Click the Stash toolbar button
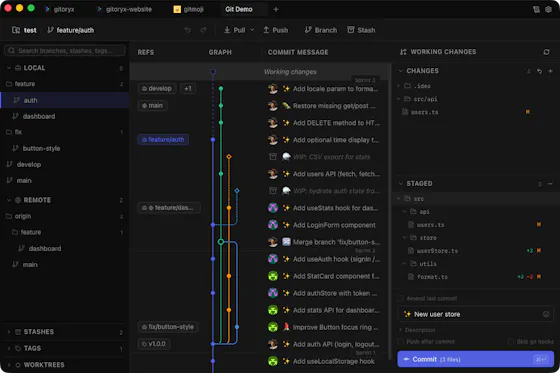The image size is (560, 373). [x=361, y=30]
